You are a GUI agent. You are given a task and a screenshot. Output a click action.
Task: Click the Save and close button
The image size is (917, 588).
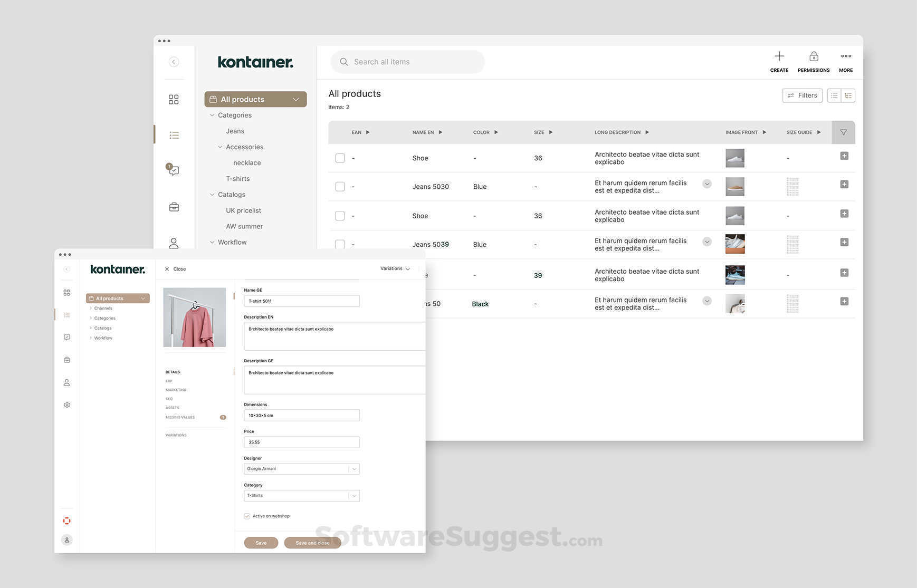tap(312, 543)
